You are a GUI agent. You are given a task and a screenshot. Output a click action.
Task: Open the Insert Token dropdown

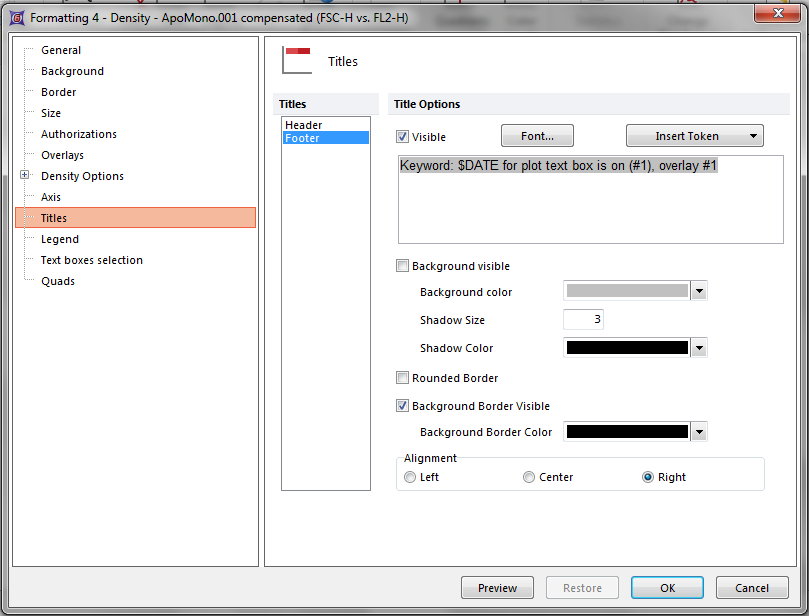tap(694, 136)
